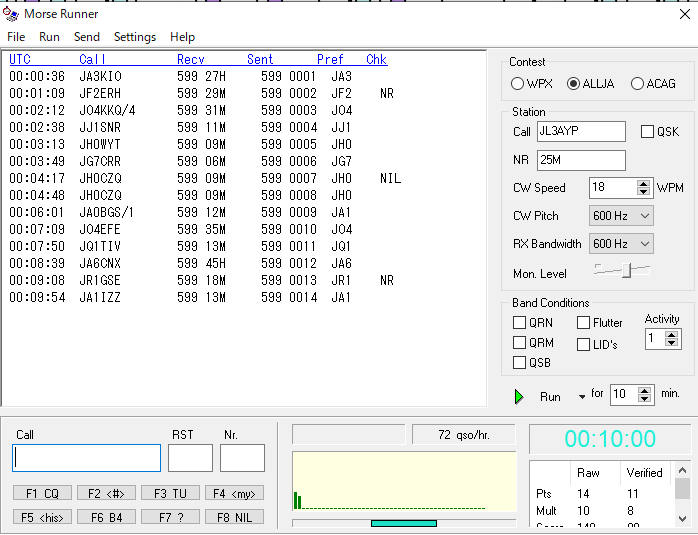The image size is (698, 535).
Task: Click the F2 <#> button
Action: coord(106,493)
